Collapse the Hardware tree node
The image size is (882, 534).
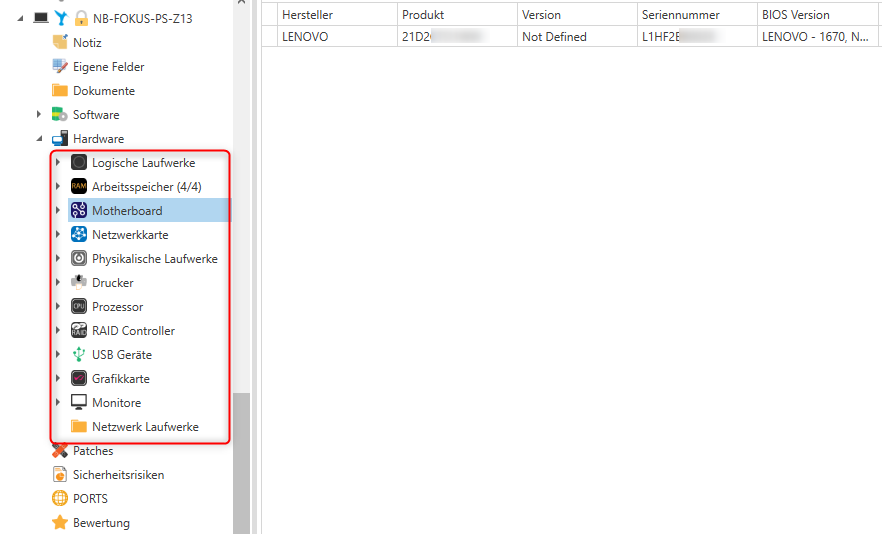click(x=39, y=139)
